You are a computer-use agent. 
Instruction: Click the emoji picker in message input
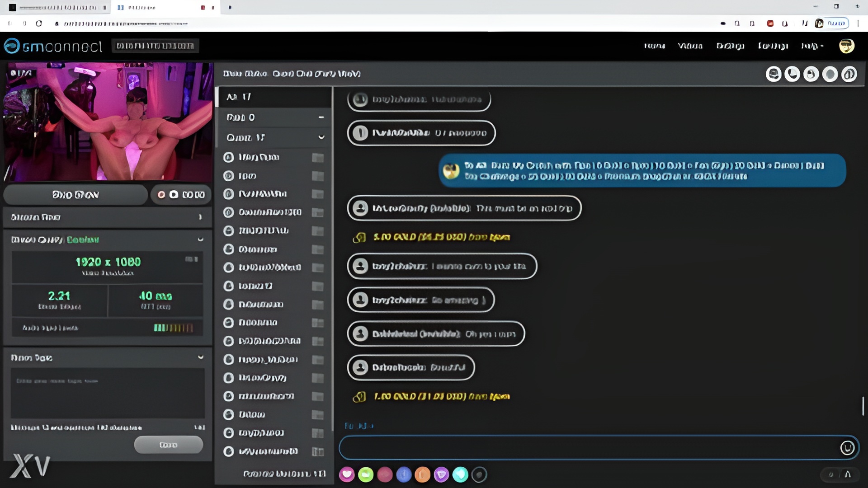(847, 448)
